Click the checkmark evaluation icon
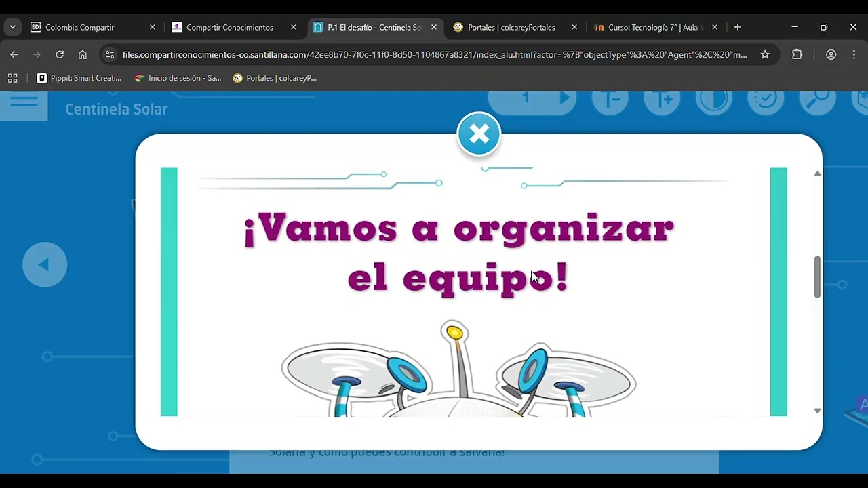 766,100
